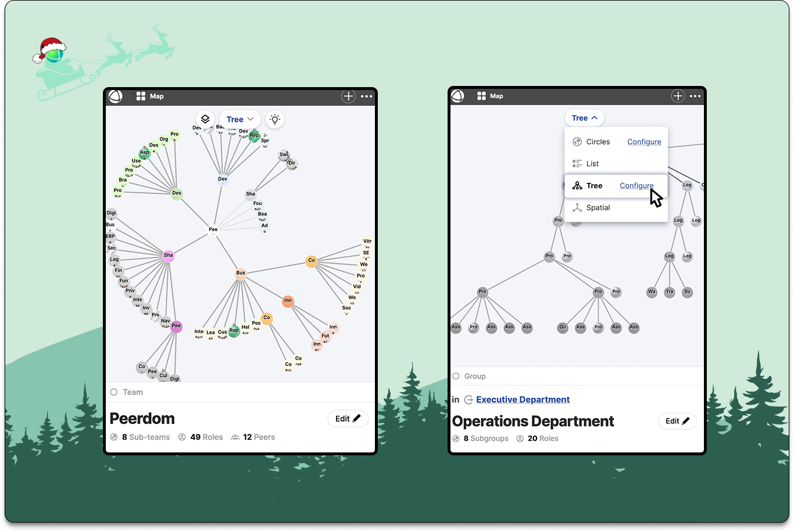Select the Group radio button in Operations window
The image size is (794, 532).
coord(456,376)
